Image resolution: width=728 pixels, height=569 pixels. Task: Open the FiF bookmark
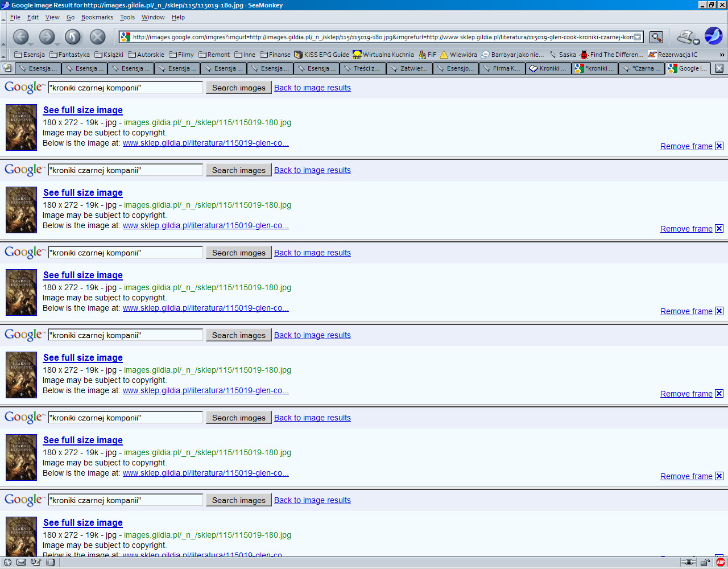pyautogui.click(x=427, y=55)
